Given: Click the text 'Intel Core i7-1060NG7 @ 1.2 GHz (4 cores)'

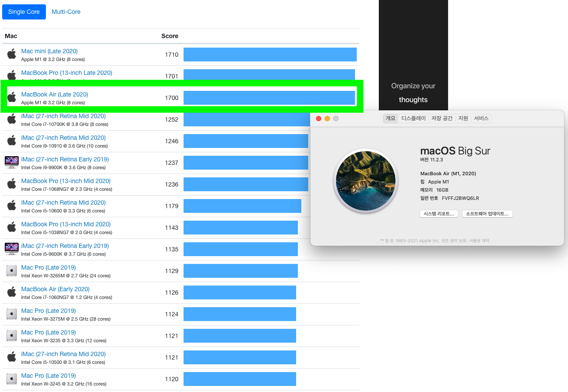Looking at the screenshot, I should [x=67, y=297].
